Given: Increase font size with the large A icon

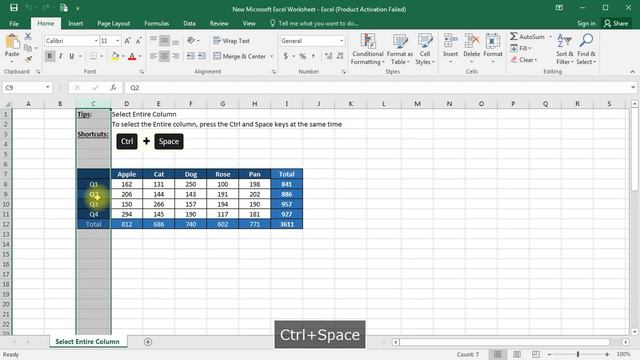Looking at the screenshot, I should pos(127,41).
